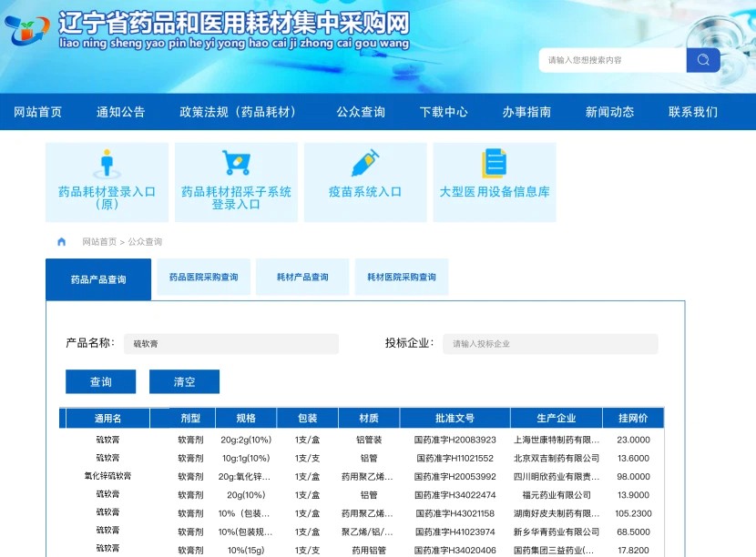This screenshot has width=756, height=557.
Task: Select the syringe icon for 疫苗系统入口
Action: click(x=365, y=164)
